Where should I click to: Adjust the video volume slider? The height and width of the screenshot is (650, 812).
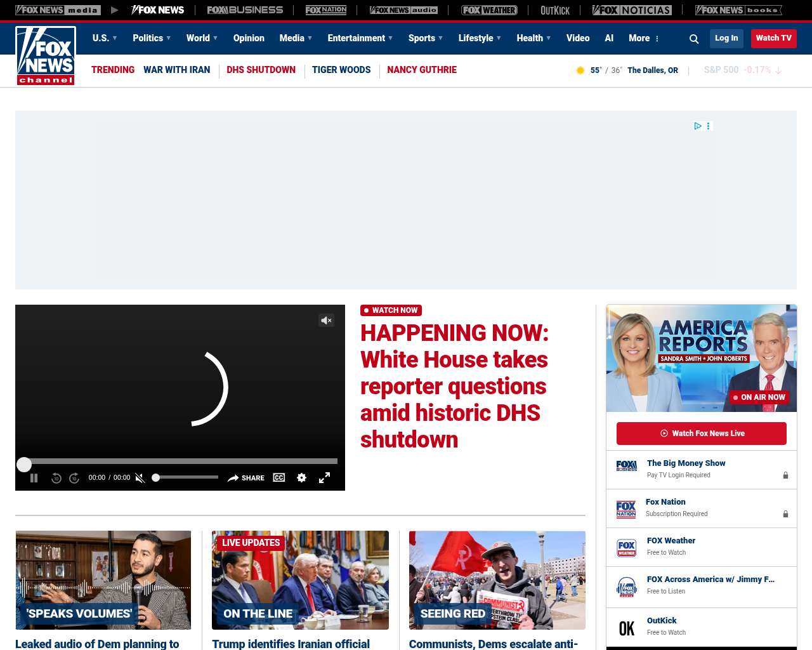point(187,477)
